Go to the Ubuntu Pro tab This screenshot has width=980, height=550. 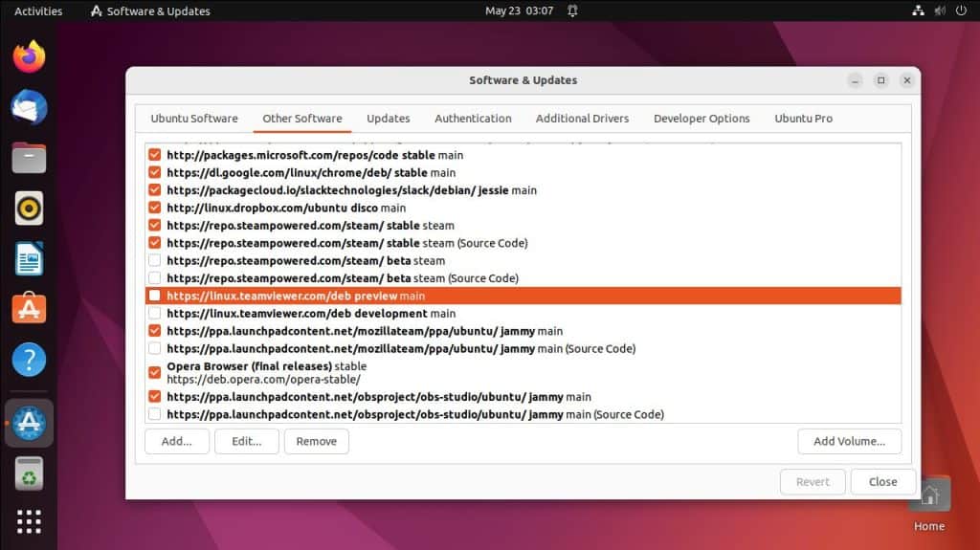pyautogui.click(x=803, y=119)
